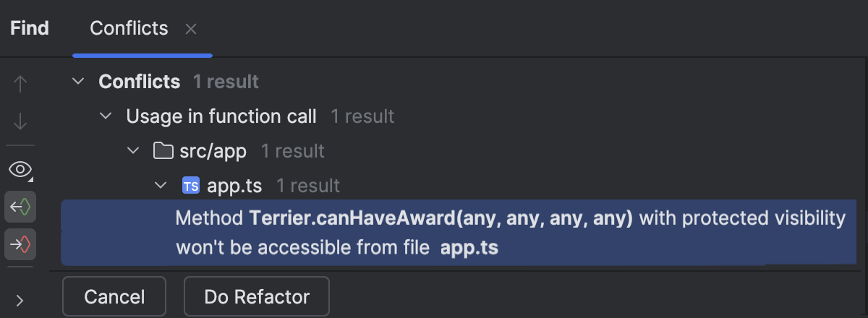Expand the hidden toolbar chevron at bottom left
Screen dimensions: 868x318
click(20, 300)
